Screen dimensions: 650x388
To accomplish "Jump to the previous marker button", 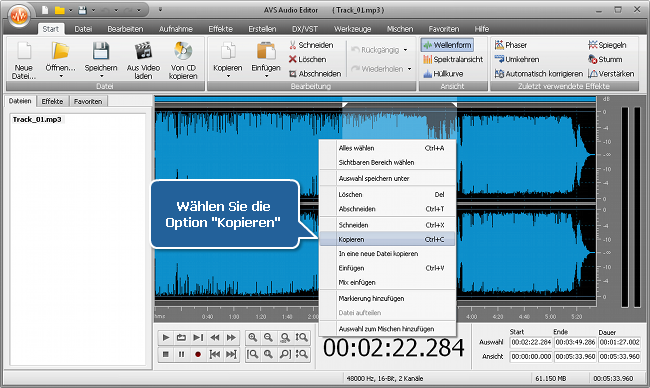I will [214, 354].
